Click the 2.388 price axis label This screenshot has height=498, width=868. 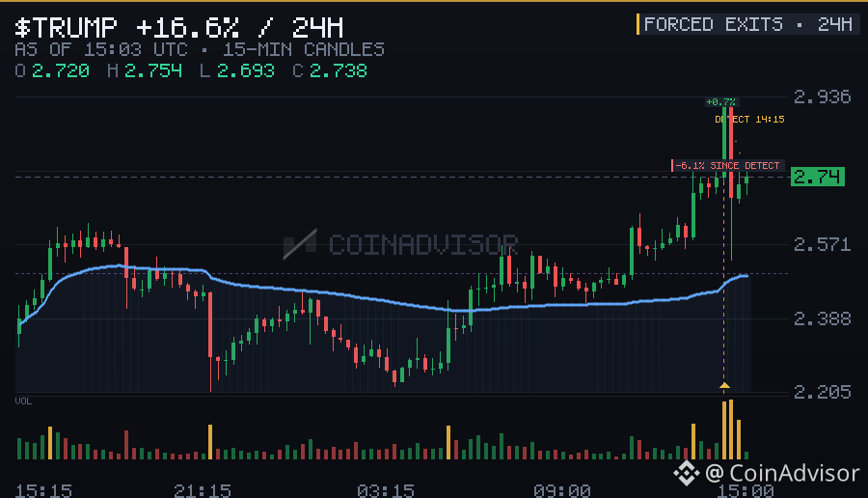822,318
